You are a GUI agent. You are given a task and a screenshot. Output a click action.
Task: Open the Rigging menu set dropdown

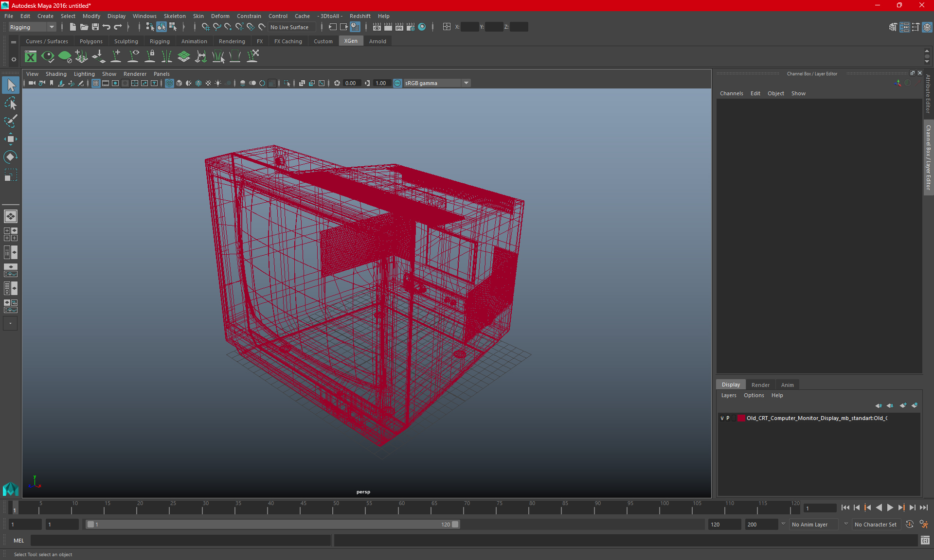32,27
